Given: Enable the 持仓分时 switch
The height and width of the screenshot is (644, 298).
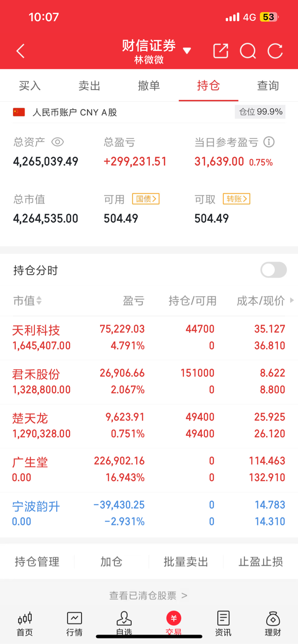Looking at the screenshot, I should (x=274, y=270).
